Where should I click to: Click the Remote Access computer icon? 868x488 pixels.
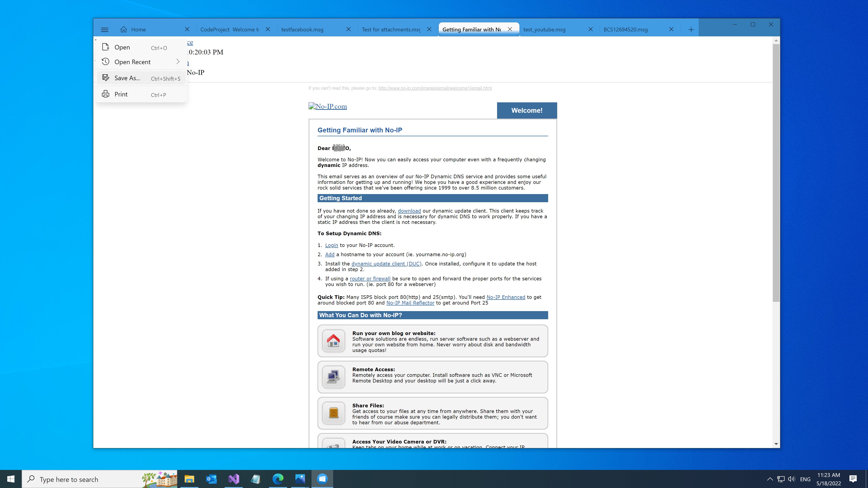point(333,377)
